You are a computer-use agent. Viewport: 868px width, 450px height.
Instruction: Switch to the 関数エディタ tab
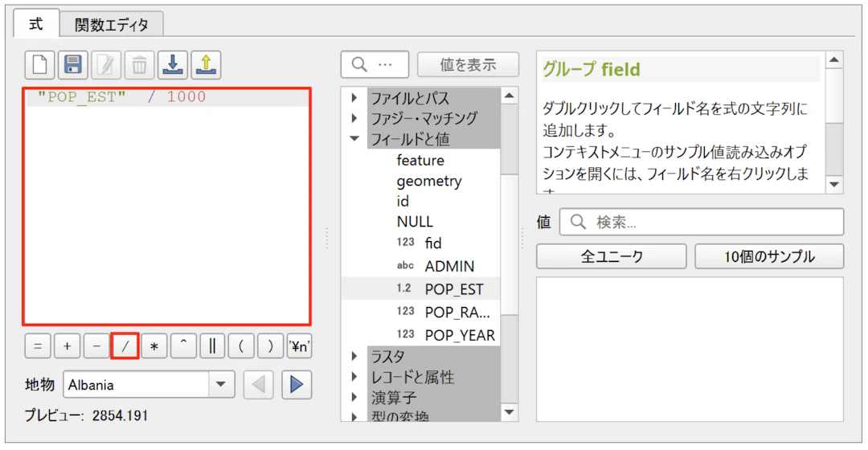[112, 24]
